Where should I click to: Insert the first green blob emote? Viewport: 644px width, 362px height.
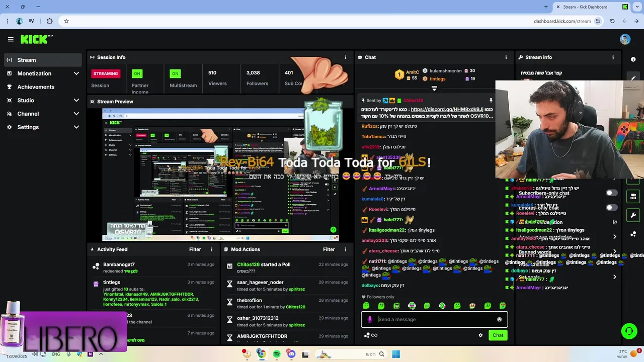click(x=366, y=306)
